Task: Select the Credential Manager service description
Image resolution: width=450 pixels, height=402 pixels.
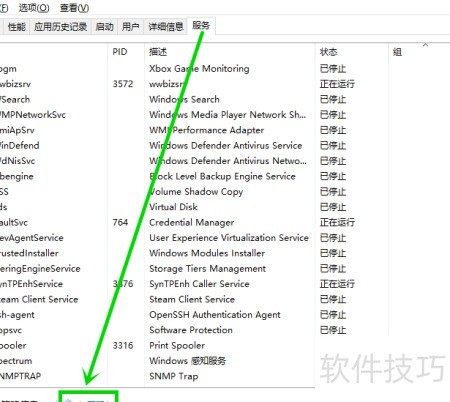Action: (191, 222)
